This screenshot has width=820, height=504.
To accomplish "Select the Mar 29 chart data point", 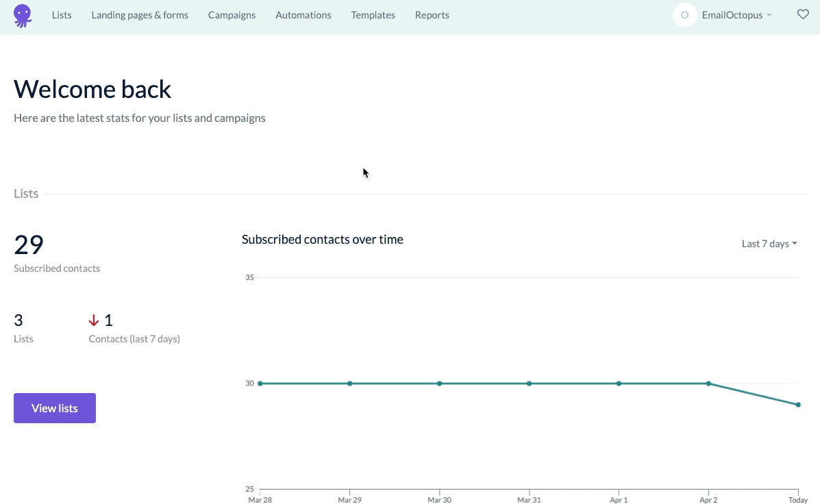I will pyautogui.click(x=350, y=383).
